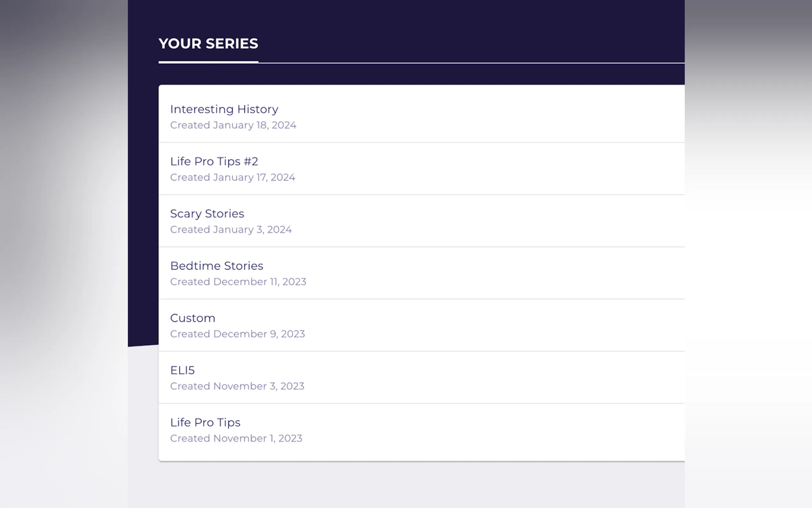Screen dimensions: 812x508
Task: Select the Scary Stories series title
Action: [207, 214]
